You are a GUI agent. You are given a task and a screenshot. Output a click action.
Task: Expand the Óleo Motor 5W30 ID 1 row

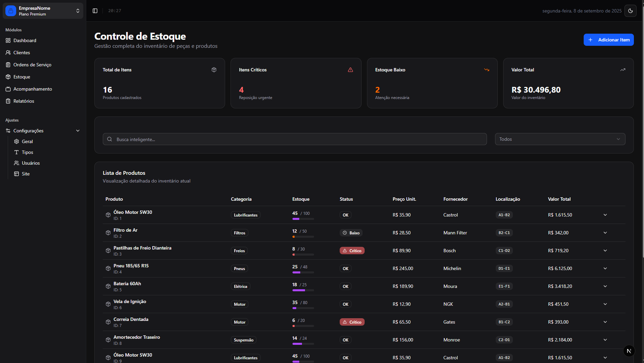pos(605,215)
